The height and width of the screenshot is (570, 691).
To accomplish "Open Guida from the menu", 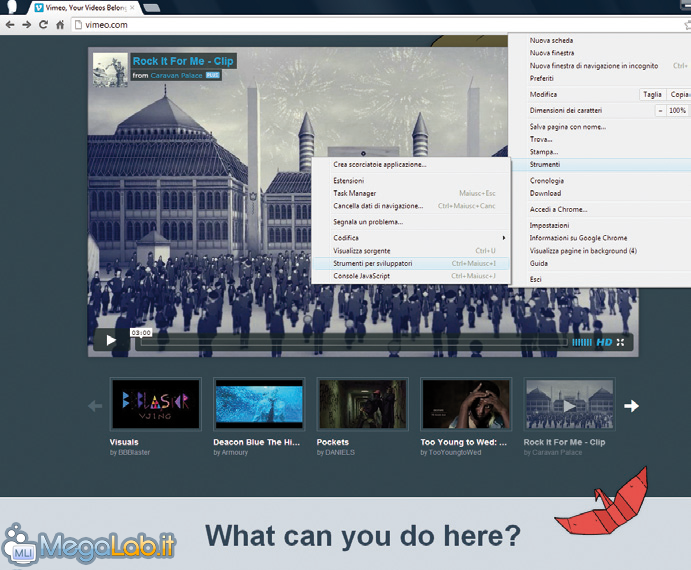I will (539, 264).
